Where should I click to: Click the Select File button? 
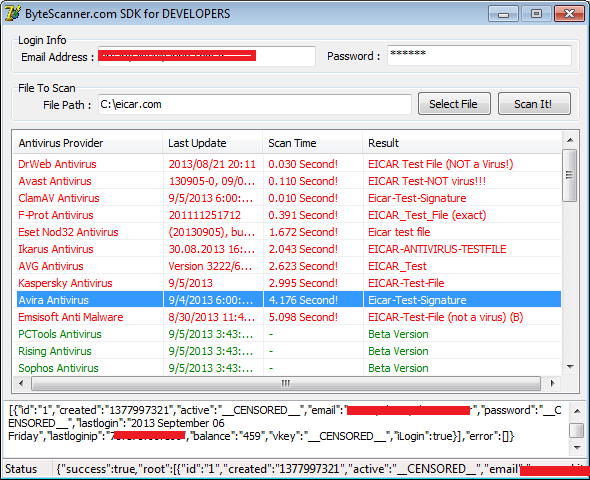454,104
